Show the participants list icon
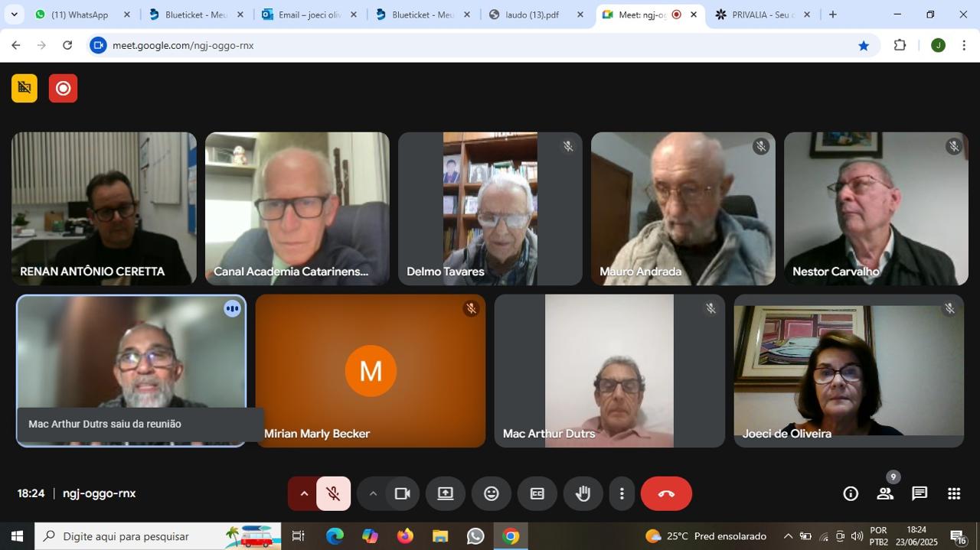 pyautogui.click(x=885, y=493)
